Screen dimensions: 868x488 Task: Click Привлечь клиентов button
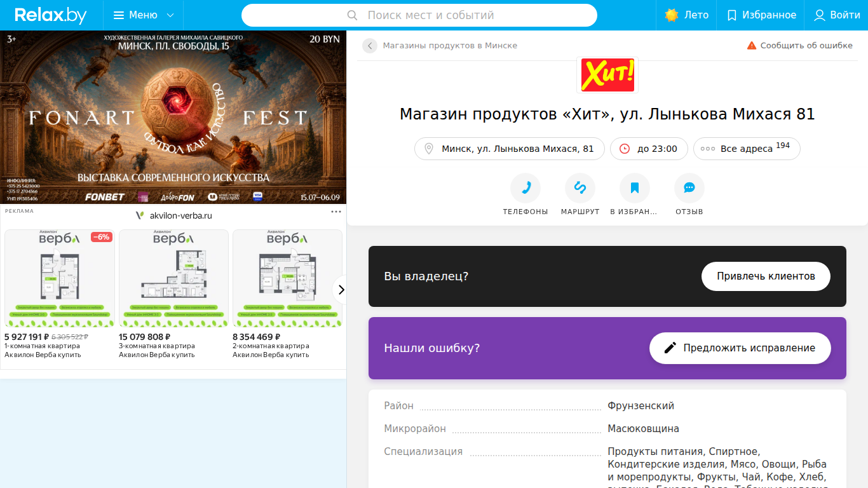[x=766, y=276]
